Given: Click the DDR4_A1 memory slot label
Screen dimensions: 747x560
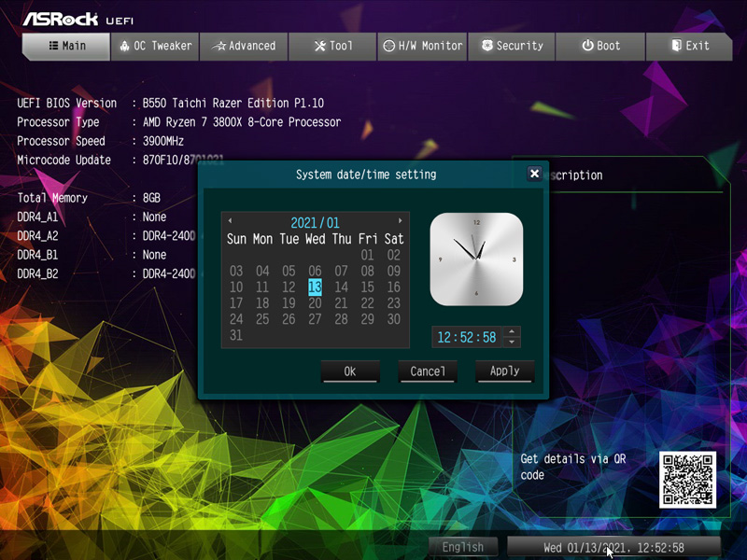Looking at the screenshot, I should 37,217.
